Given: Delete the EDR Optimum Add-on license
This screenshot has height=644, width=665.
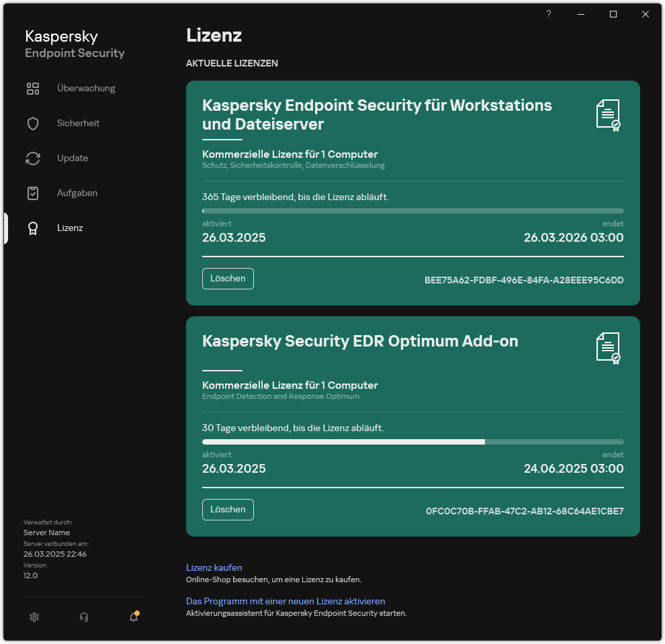Looking at the screenshot, I should click(x=228, y=510).
